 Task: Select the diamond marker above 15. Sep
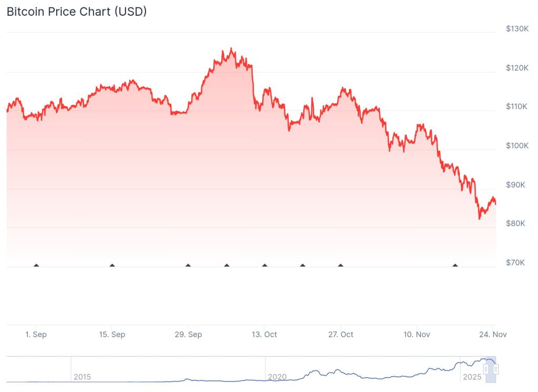coord(112,266)
